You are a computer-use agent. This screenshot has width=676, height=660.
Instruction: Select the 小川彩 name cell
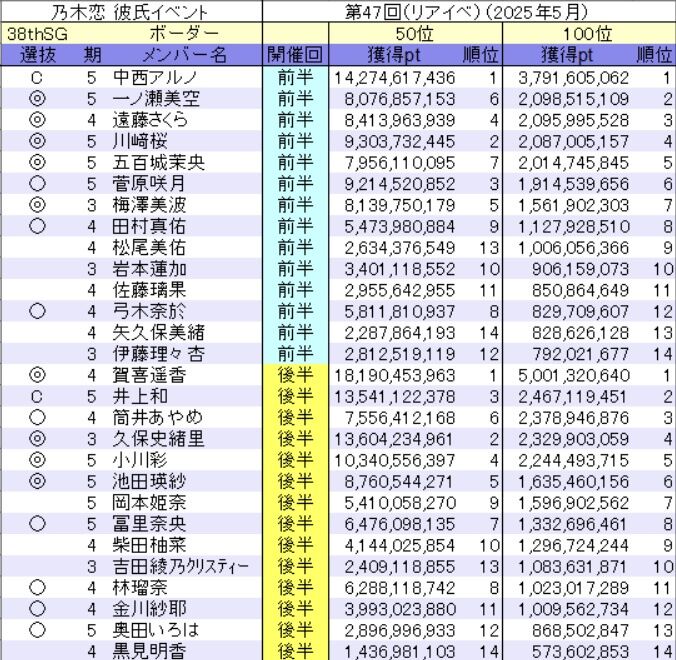140,460
